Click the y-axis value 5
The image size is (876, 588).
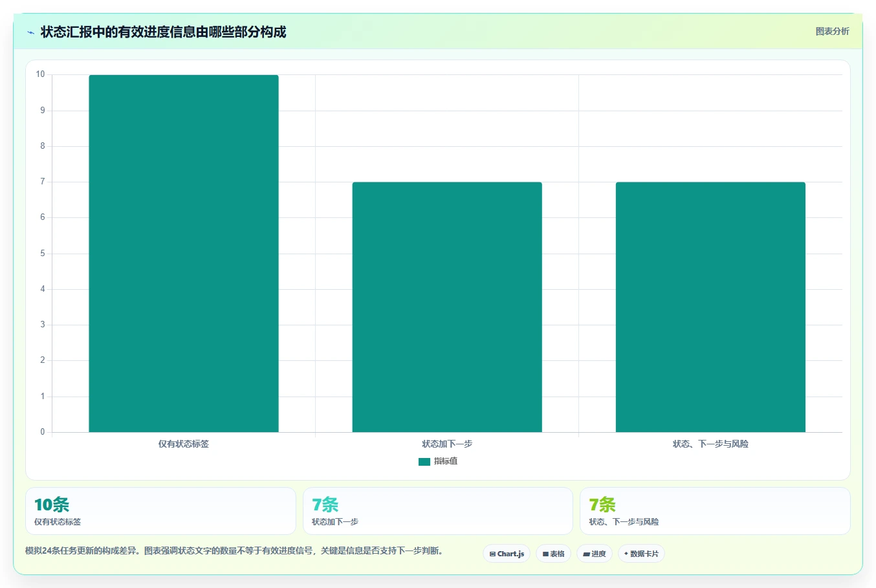[x=43, y=254]
